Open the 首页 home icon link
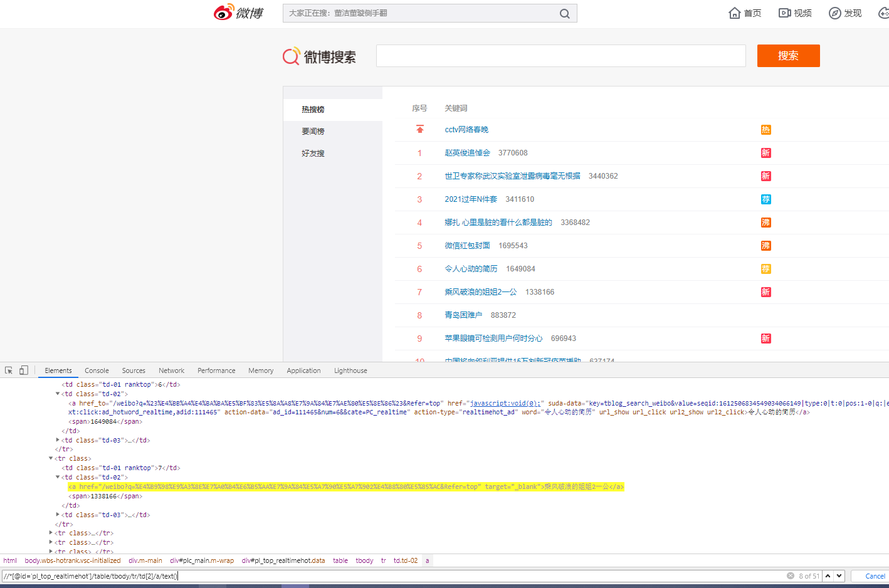This screenshot has height=588, width=889. pyautogui.click(x=745, y=13)
